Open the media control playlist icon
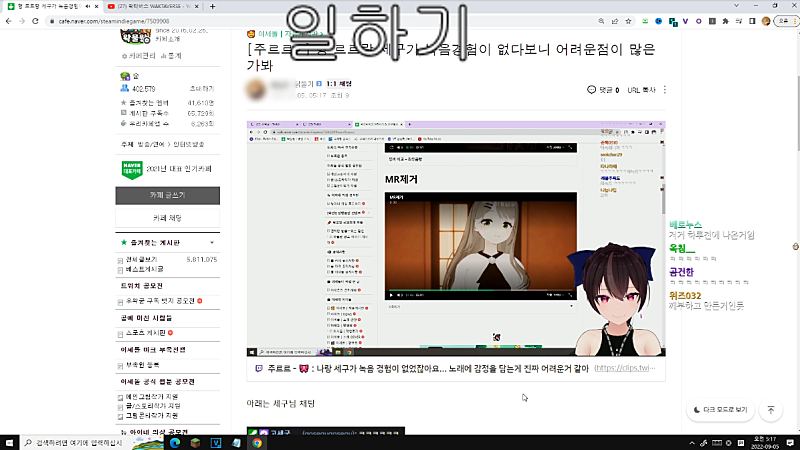 click(739, 21)
